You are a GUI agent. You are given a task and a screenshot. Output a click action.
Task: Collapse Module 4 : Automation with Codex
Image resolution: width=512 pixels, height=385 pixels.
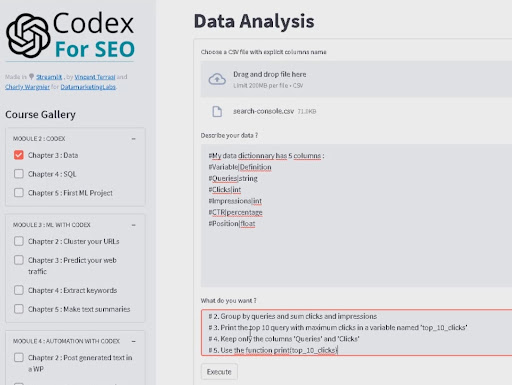coord(133,341)
